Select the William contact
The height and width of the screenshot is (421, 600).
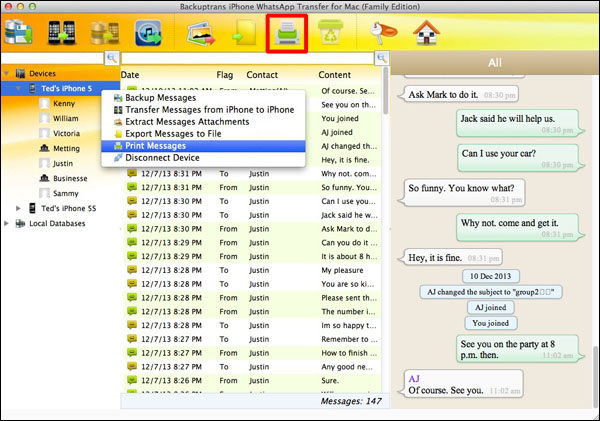point(65,119)
